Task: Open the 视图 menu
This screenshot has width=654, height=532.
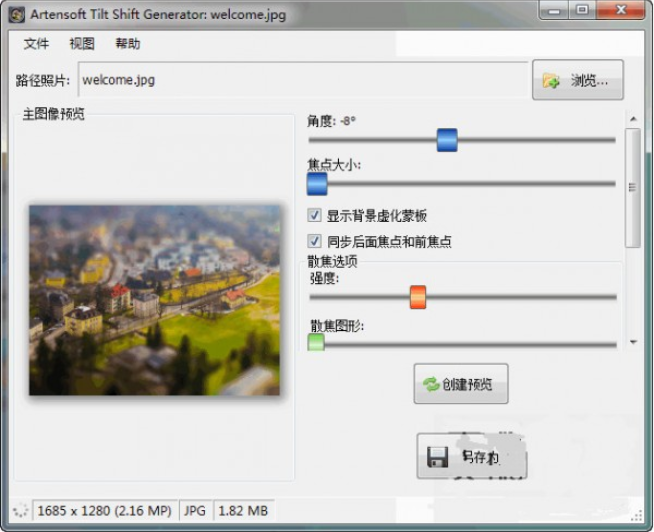Action: point(82,43)
